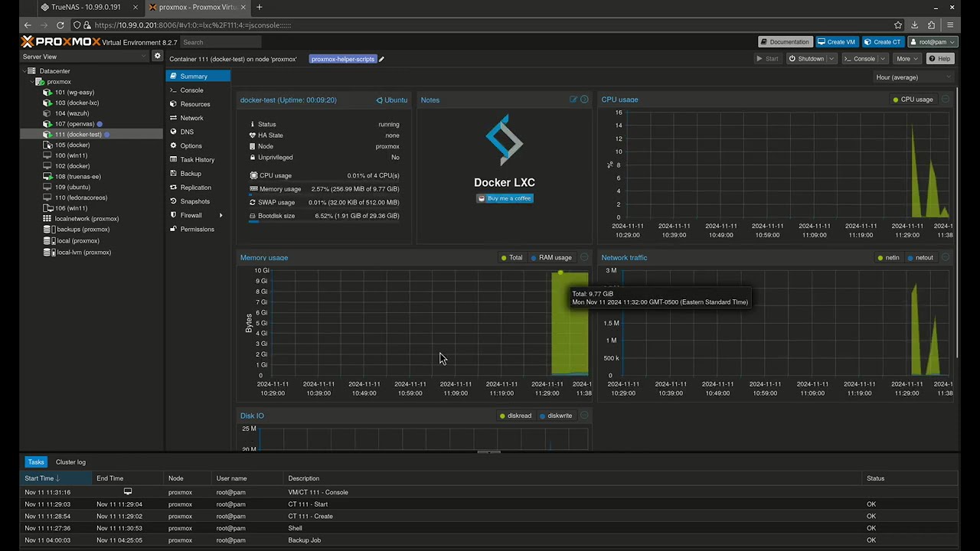Screen dimensions: 980x551
Task: Collapse the Disk IO chart panel
Action: coord(584,416)
